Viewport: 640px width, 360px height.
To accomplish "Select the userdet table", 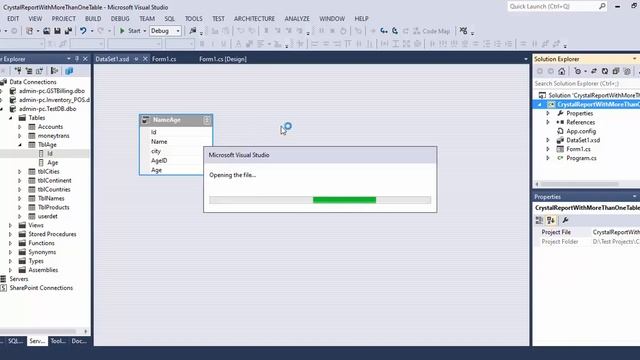I will (x=47, y=216).
